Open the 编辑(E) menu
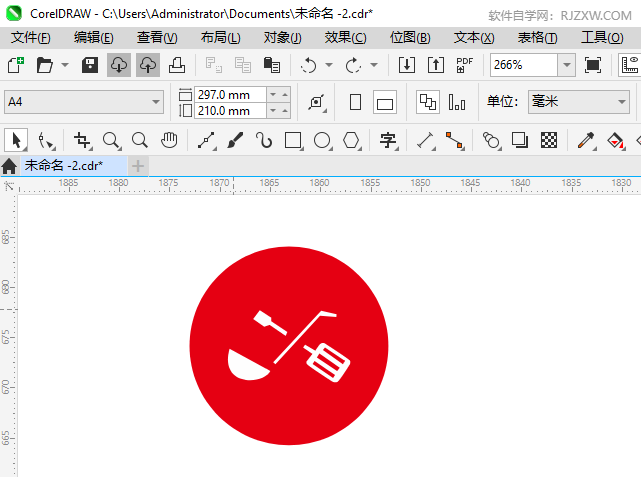This screenshot has height=477, width=641. coord(93,38)
